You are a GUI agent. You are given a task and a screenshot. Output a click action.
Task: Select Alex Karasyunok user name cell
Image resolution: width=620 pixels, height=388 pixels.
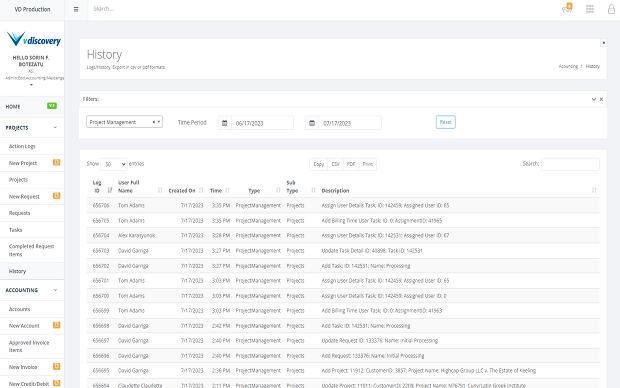[136, 236]
